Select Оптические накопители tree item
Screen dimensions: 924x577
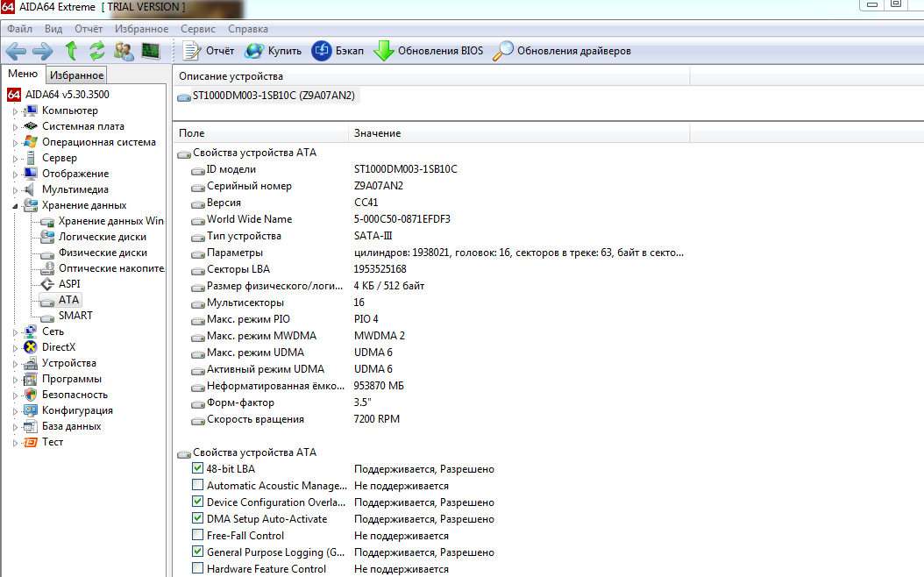point(102,268)
